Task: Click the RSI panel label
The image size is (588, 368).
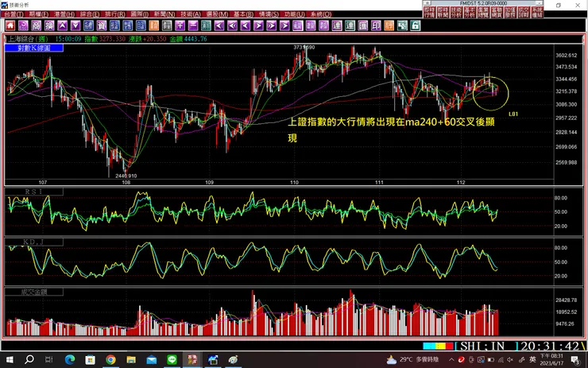Action: click(x=34, y=192)
